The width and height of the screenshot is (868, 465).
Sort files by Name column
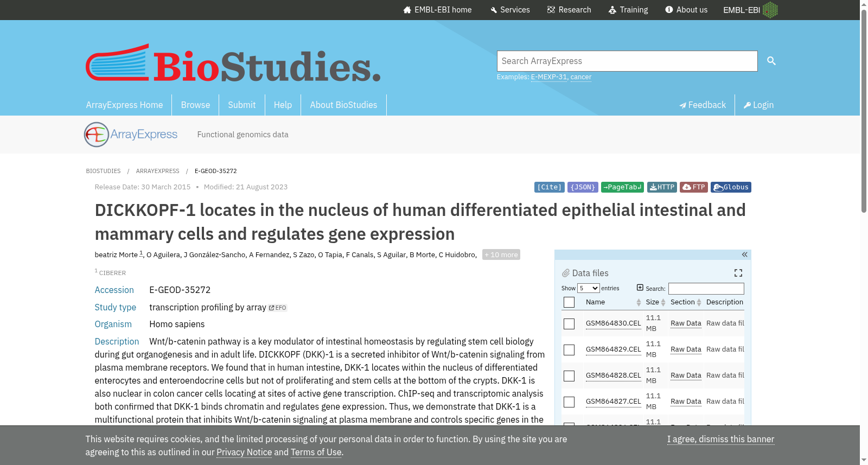613,302
